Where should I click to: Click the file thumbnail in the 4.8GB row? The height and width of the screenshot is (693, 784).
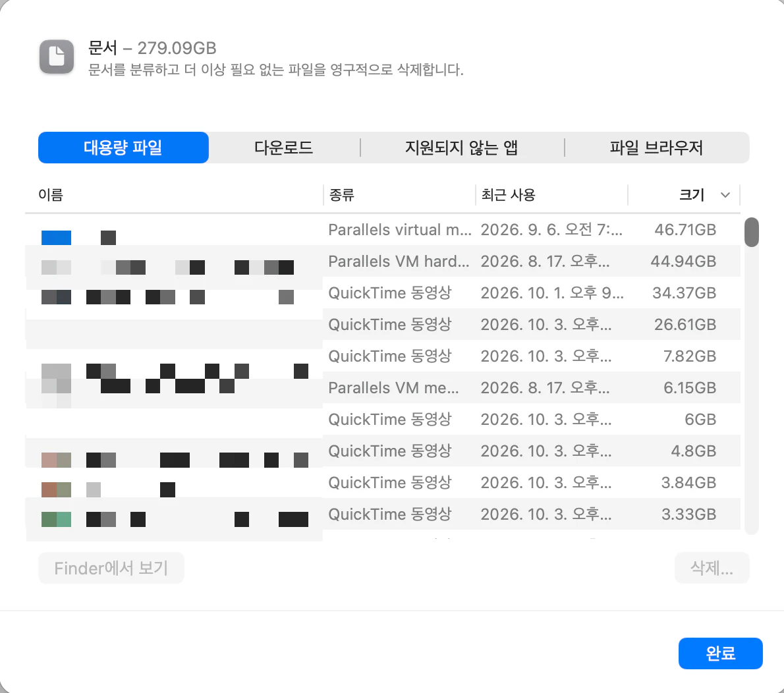(x=56, y=460)
